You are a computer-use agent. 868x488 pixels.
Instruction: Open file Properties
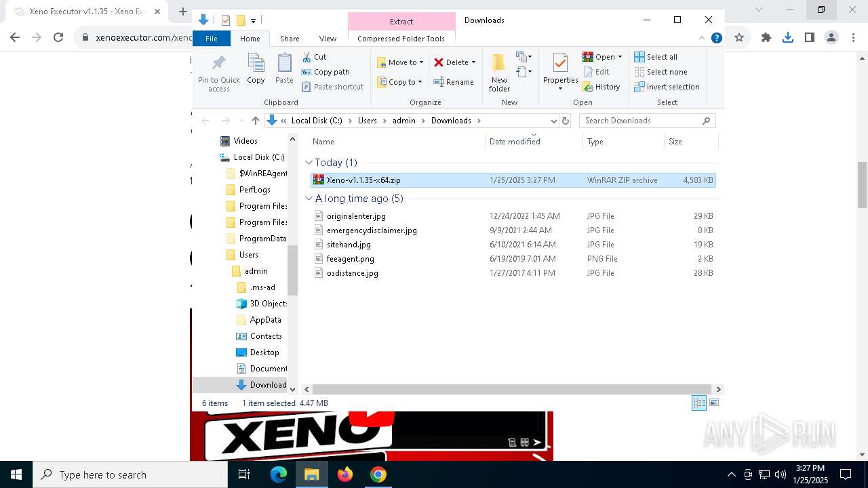click(560, 73)
